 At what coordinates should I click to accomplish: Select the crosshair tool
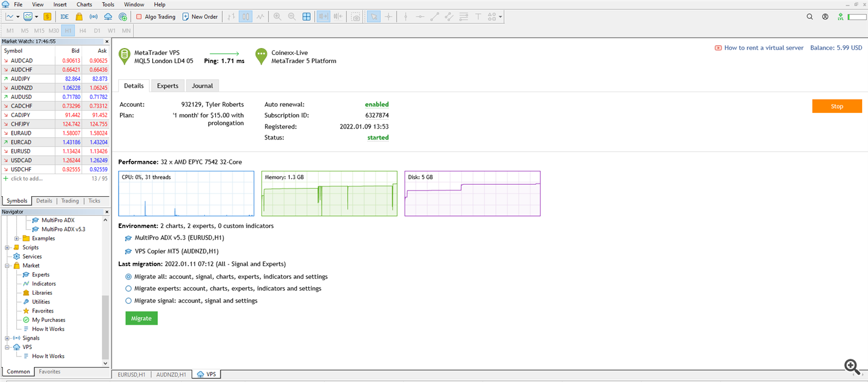388,17
